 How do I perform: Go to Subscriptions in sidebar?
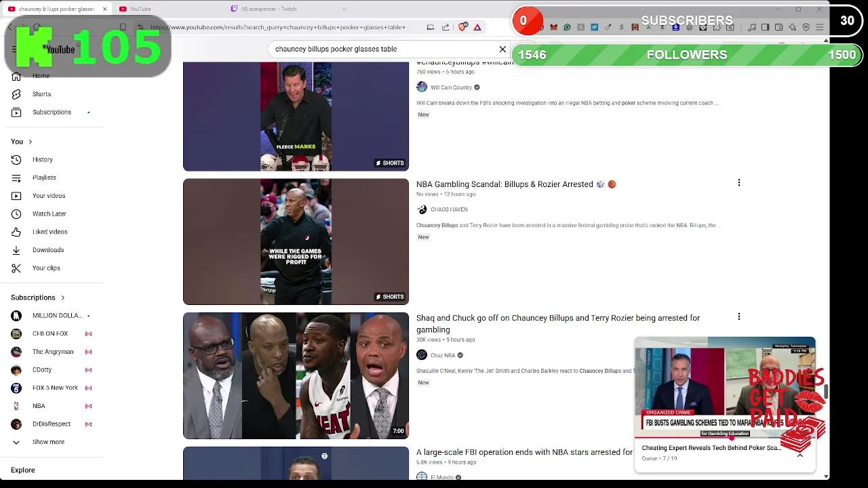point(51,112)
